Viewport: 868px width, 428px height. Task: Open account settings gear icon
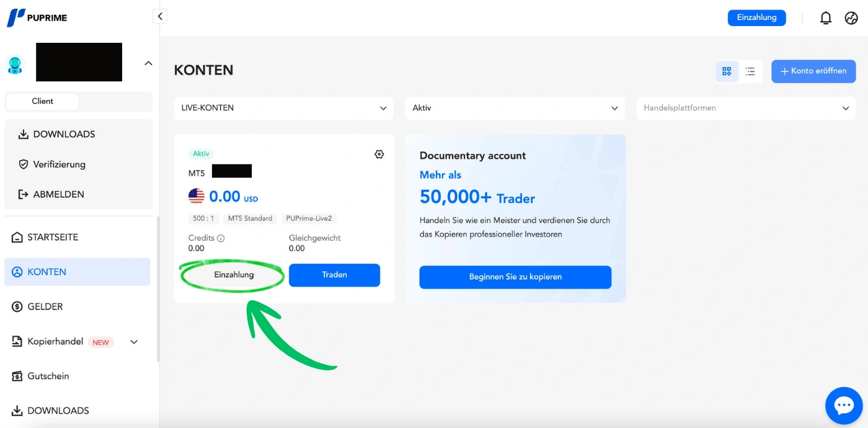click(379, 154)
